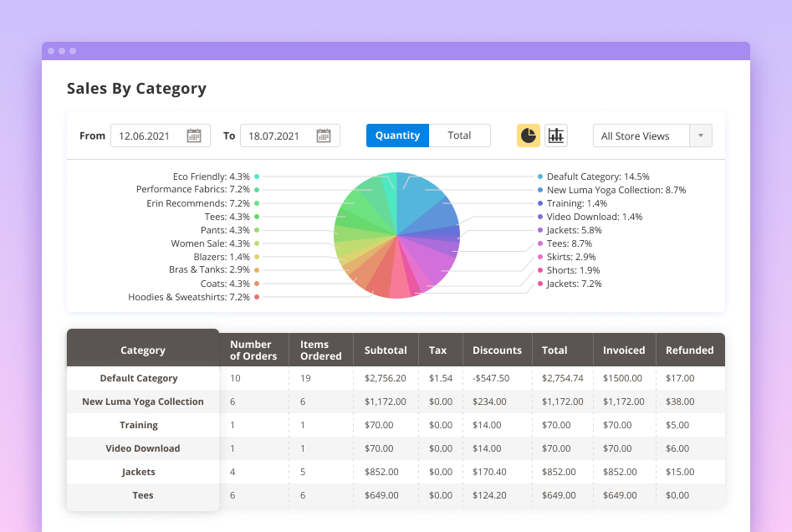Sort by Subtotal column header
The width and height of the screenshot is (792, 532).
386,350
